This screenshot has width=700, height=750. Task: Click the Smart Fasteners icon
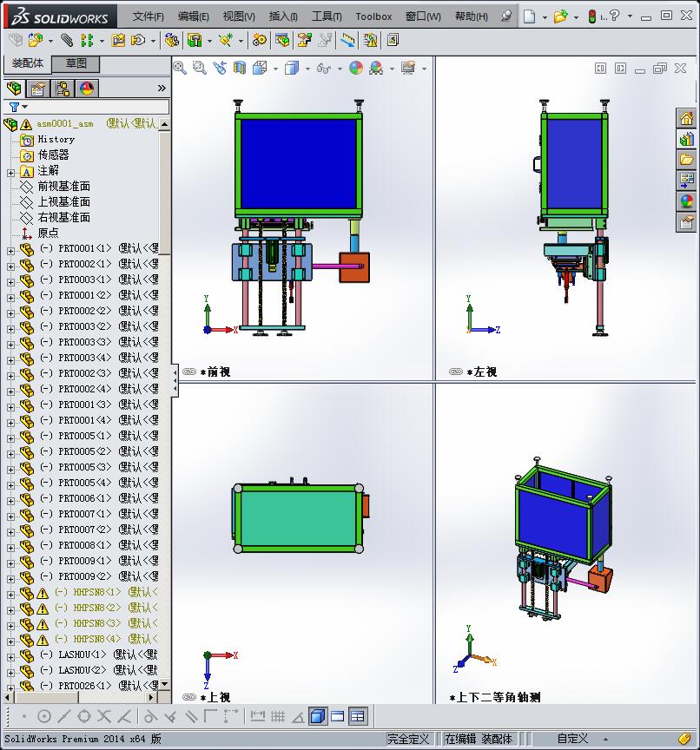[118, 40]
